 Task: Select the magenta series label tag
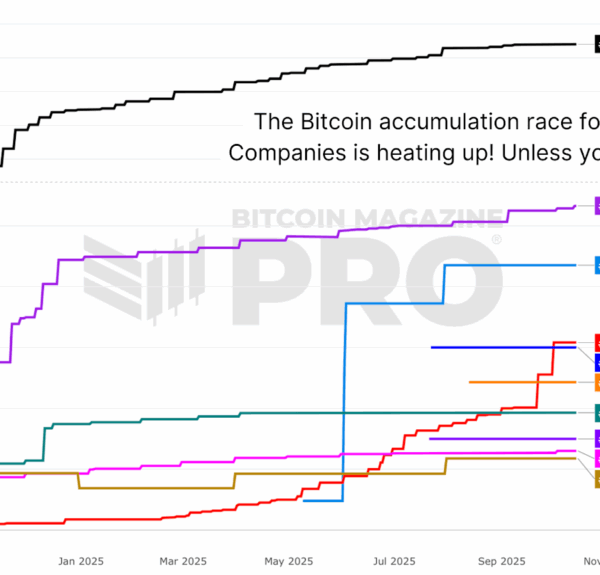[596, 458]
